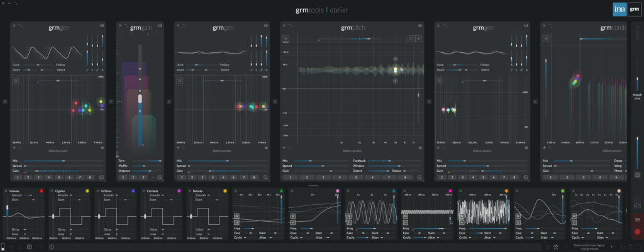The image size is (644, 252).
Task: Select preset slot 2 in grmgain
Action: (131, 178)
